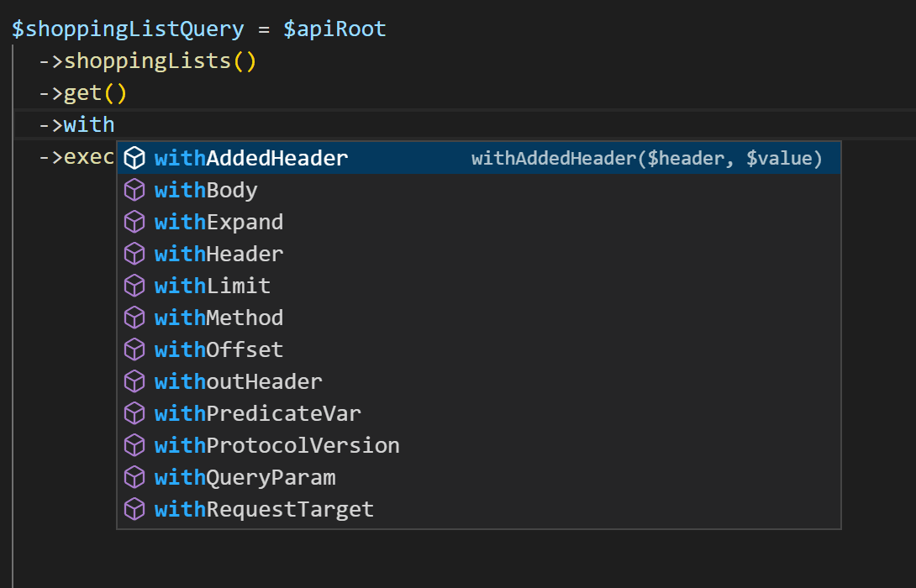The image size is (916, 588).
Task: Click the $shoppingListQuery variable name
Action: coord(126,28)
